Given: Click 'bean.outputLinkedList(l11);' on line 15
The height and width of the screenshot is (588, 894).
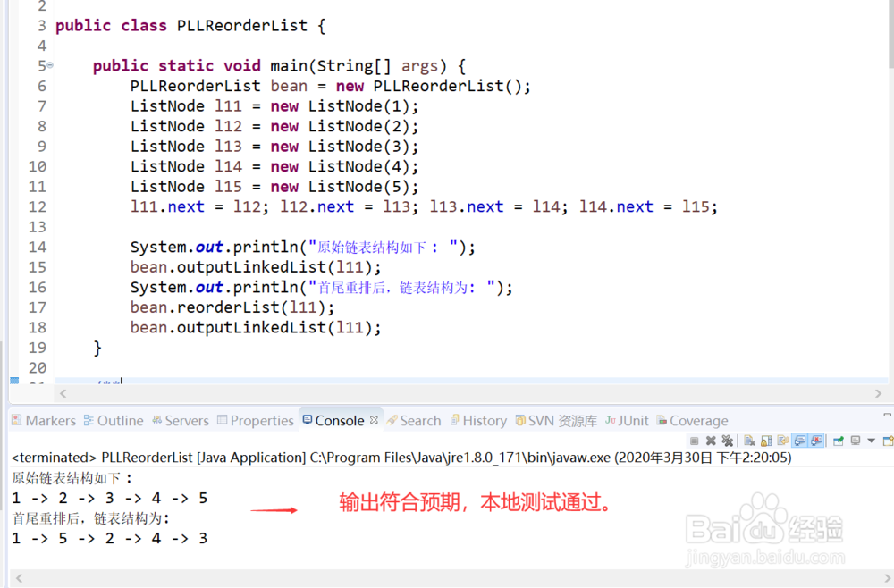Looking at the screenshot, I should pyautogui.click(x=256, y=267).
